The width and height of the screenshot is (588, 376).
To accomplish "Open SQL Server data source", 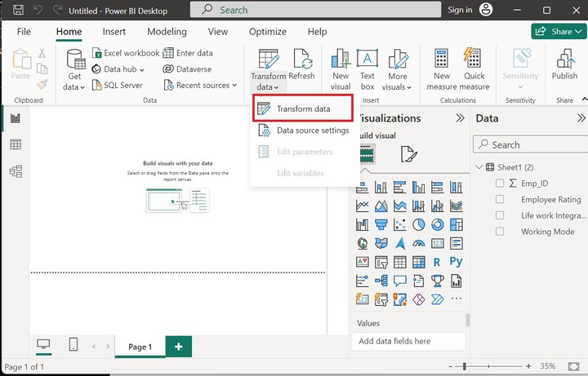I will [x=118, y=86].
